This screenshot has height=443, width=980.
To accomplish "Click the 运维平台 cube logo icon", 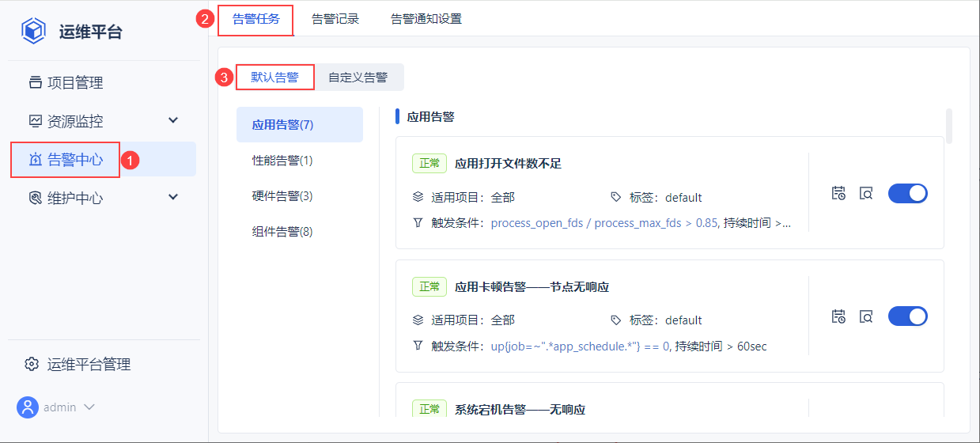I will [x=33, y=31].
